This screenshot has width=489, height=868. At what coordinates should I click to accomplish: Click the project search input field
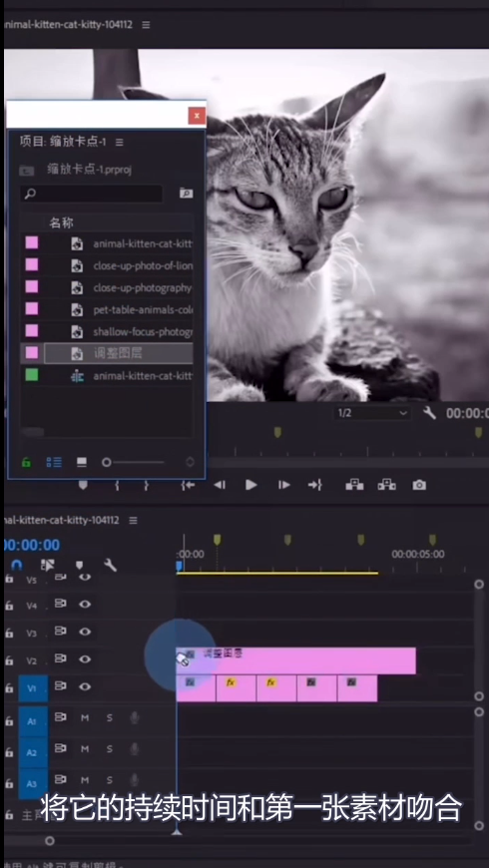(92, 194)
